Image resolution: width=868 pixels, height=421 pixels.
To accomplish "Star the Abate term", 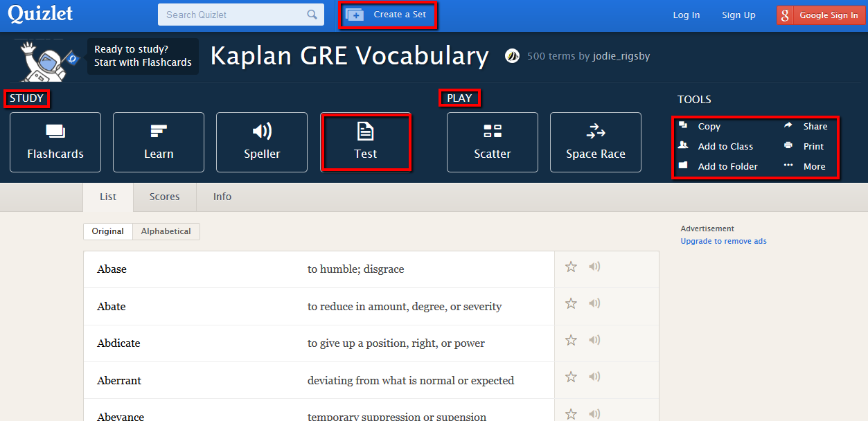I will [571, 303].
